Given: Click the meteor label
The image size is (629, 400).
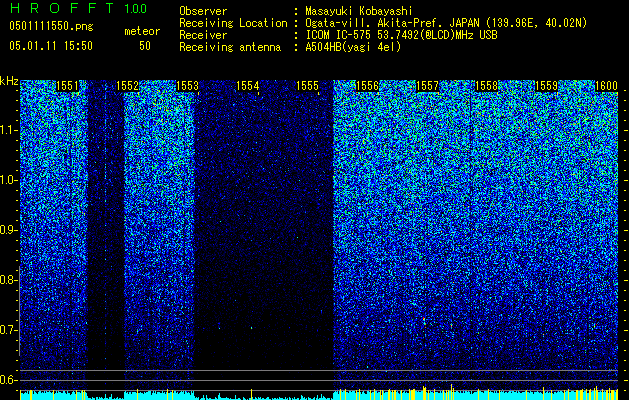Looking at the screenshot, I should 142,31.
